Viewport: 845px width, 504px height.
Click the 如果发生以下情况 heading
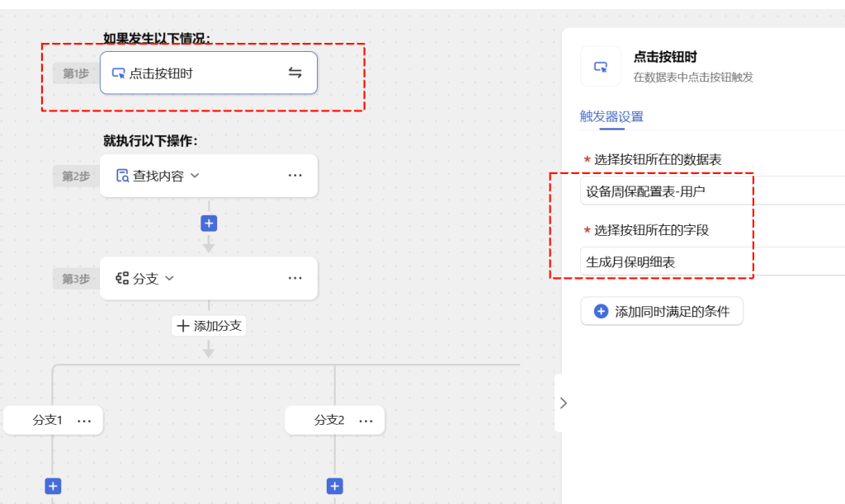pyautogui.click(x=157, y=38)
